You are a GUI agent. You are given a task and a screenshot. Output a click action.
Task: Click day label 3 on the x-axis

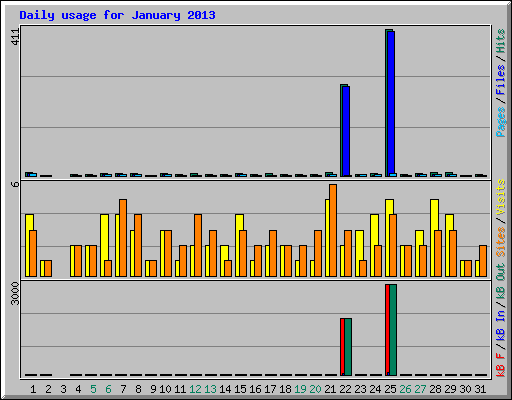pos(63,389)
